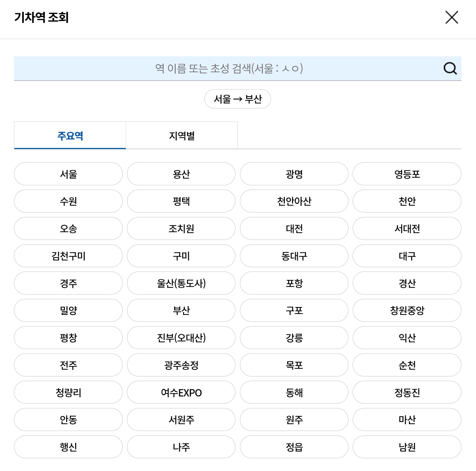The image size is (476, 471).
Task: Select 청량리 station
Action: pos(68,392)
